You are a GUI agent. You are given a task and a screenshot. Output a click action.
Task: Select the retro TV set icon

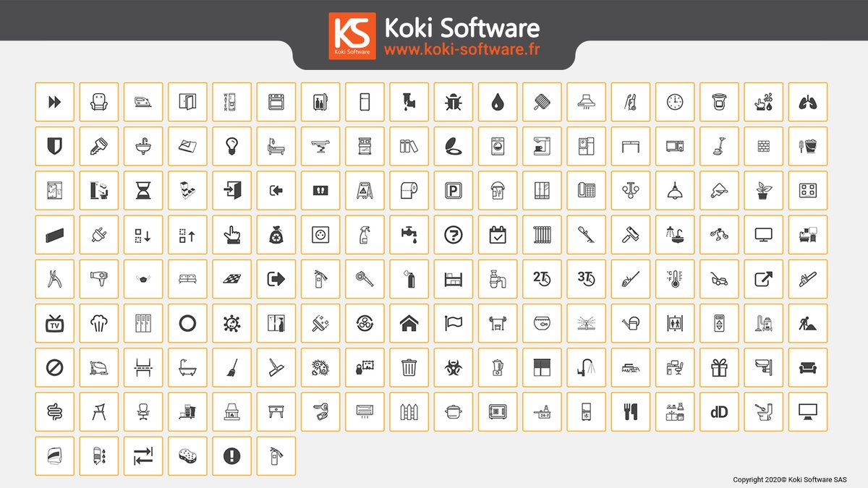click(54, 323)
